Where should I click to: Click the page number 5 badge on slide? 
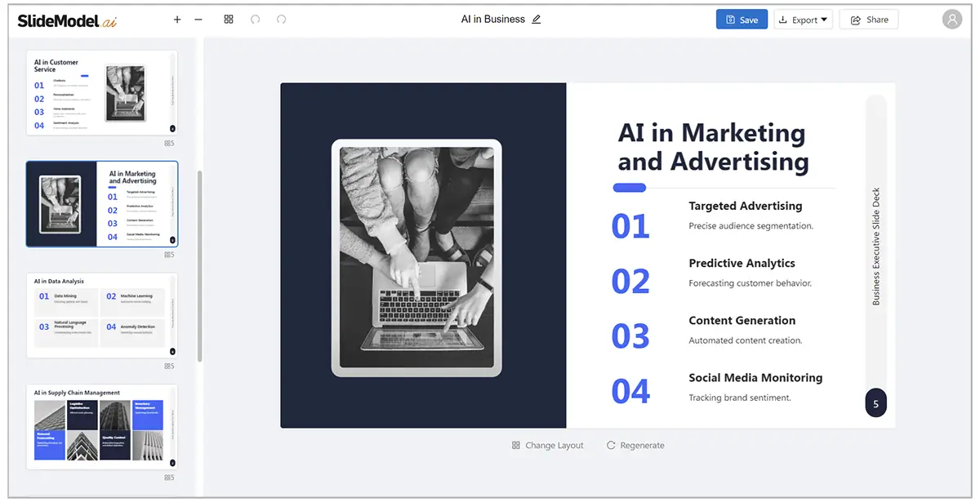click(x=875, y=403)
